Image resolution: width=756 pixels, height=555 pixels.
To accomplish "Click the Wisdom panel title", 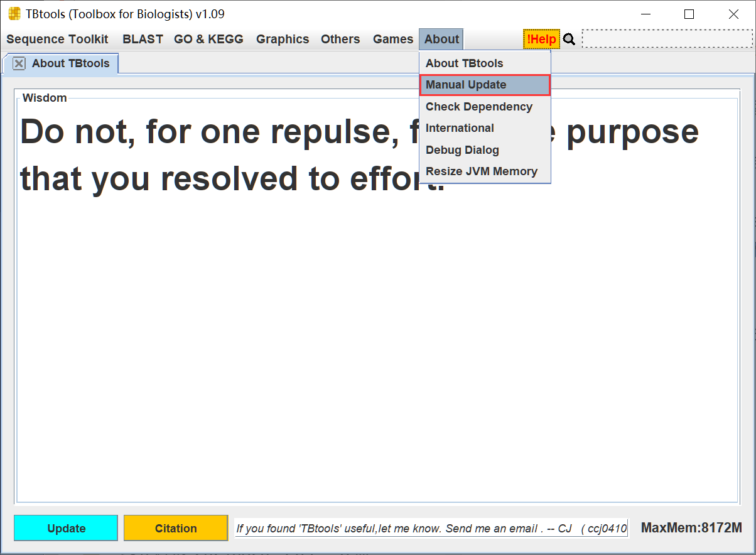I will pyautogui.click(x=45, y=97).
